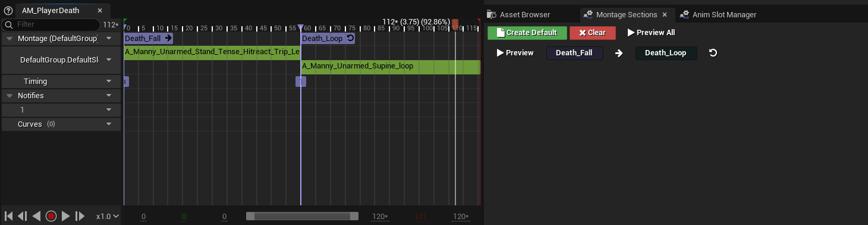
Task: Click the record button in playback controls
Action: [x=51, y=216]
